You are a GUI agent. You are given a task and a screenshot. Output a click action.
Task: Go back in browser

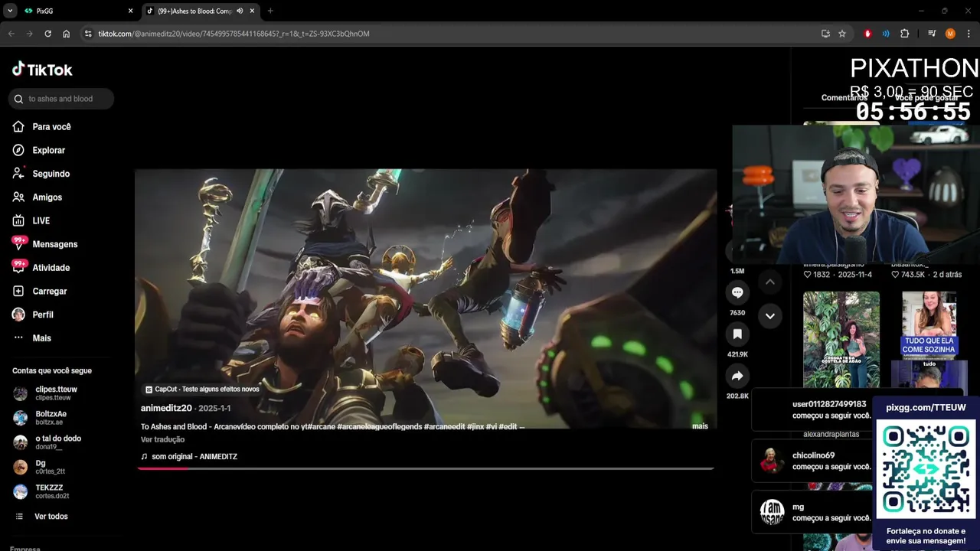pyautogui.click(x=11, y=34)
